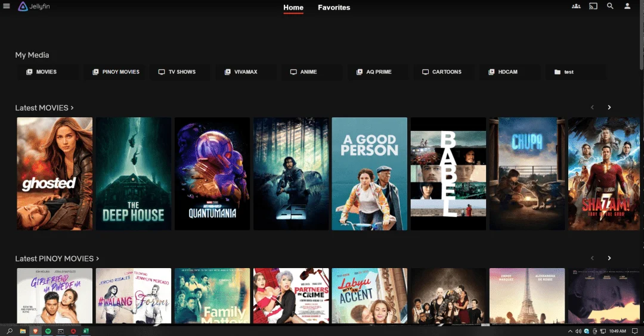Open the AQ PRIME library
This screenshot has width=644, height=336.
(x=377, y=72)
